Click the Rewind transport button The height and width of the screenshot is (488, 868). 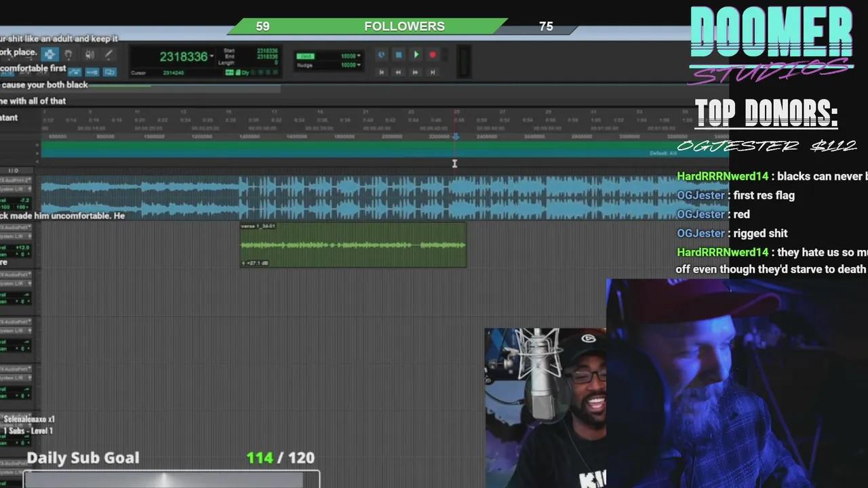click(398, 73)
